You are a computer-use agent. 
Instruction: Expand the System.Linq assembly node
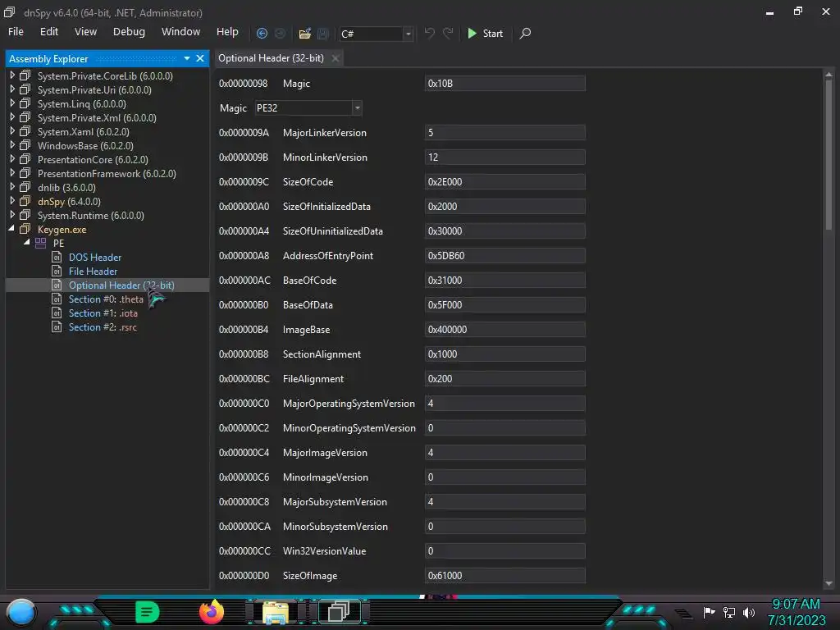coord(12,103)
